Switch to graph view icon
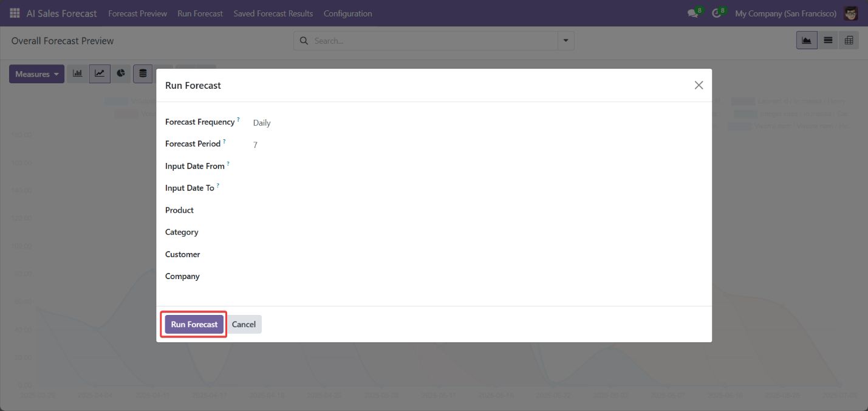Viewport: 868px width, 411px height. click(x=807, y=40)
